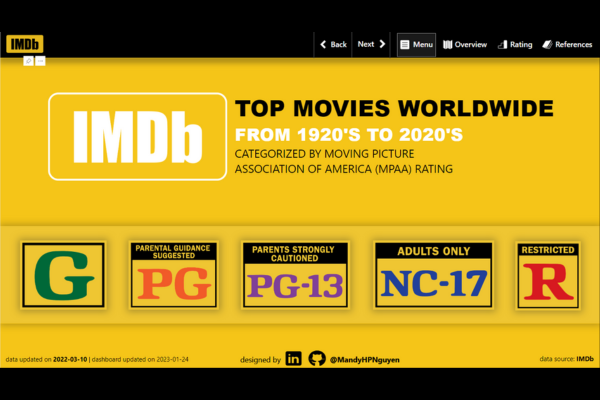Open the designer's LinkedIn icon
Screen dimensions: 600x400
click(293, 359)
